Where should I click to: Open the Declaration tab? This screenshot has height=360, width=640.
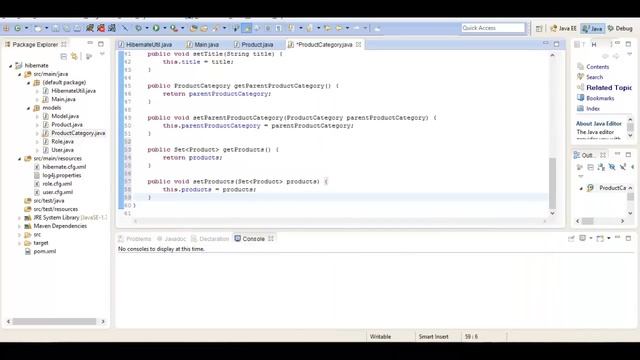210,239
